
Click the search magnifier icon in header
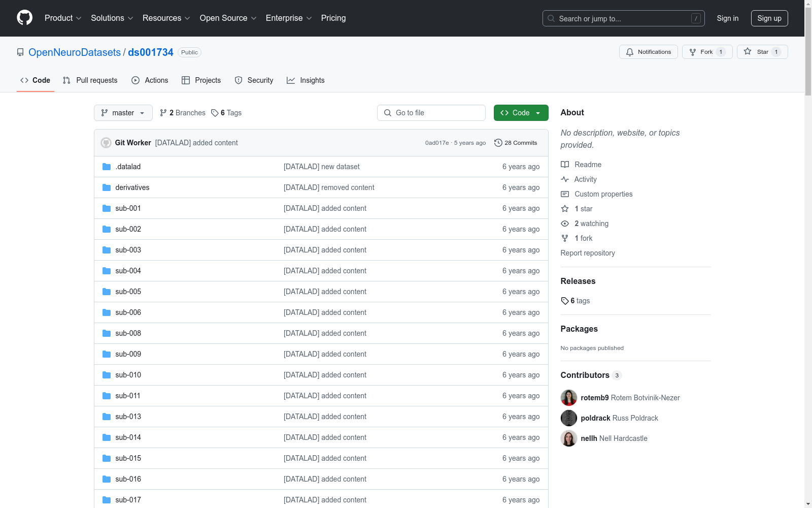pos(551,18)
